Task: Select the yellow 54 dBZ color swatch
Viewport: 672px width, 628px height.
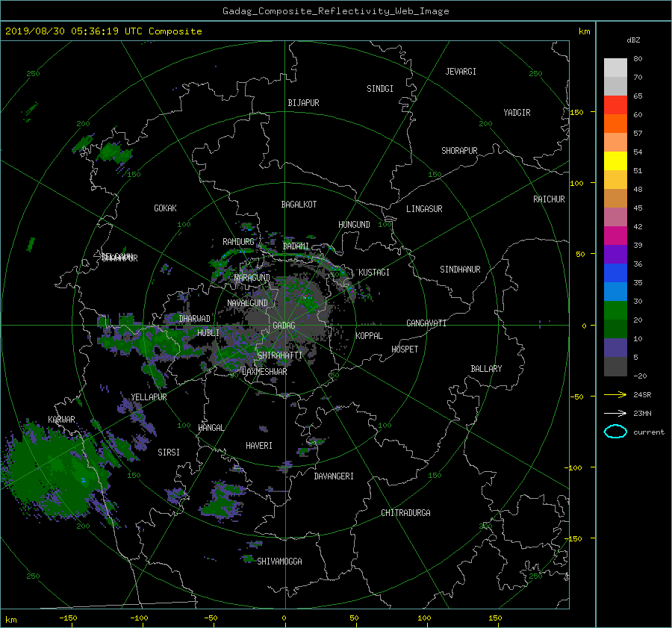Action: pos(615,161)
